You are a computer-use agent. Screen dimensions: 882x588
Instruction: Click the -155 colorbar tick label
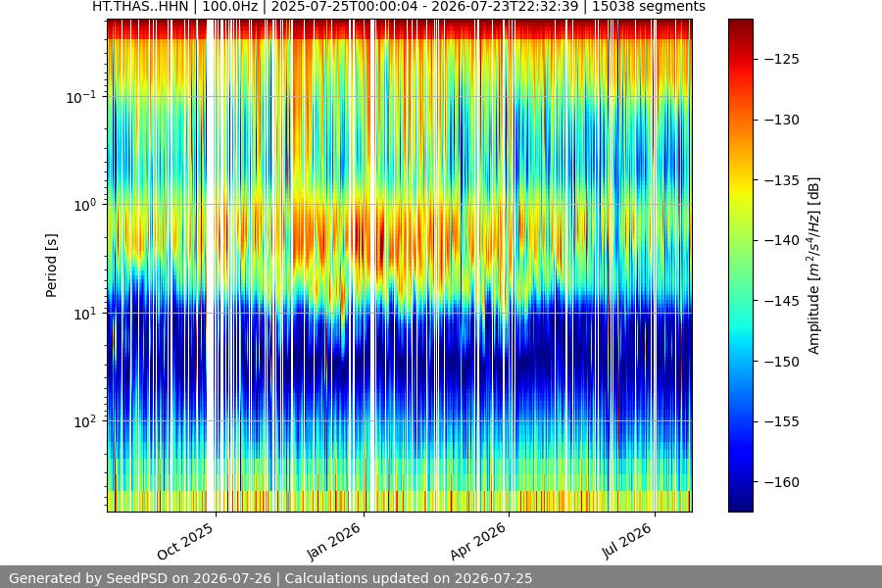[782, 421]
